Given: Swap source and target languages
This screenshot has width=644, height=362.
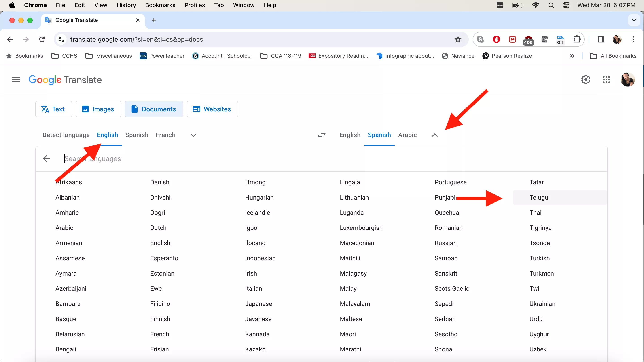Looking at the screenshot, I should coord(322,135).
